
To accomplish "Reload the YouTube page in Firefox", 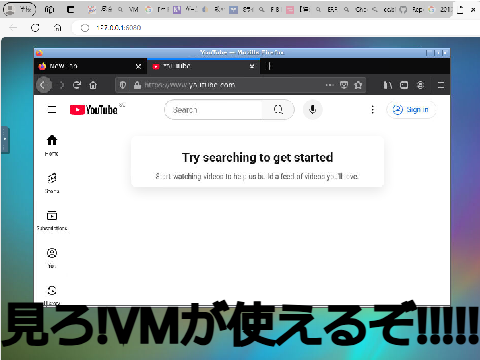I will tap(77, 85).
